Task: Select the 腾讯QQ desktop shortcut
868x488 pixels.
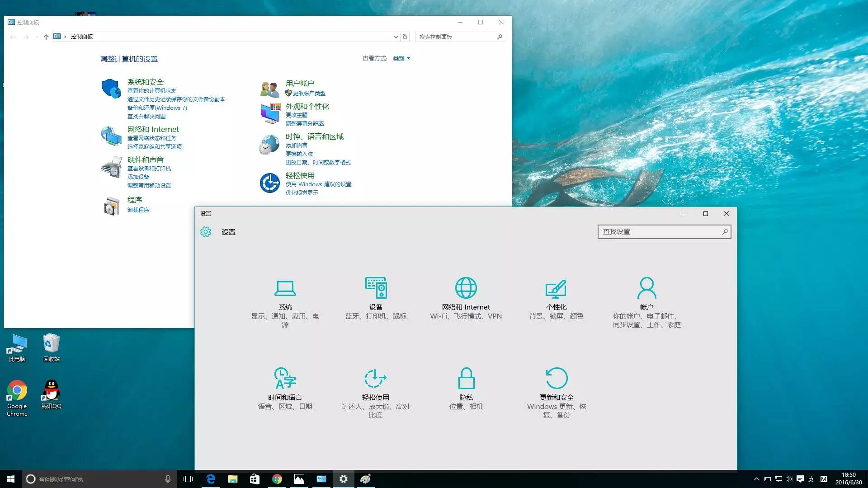Action: point(51,394)
